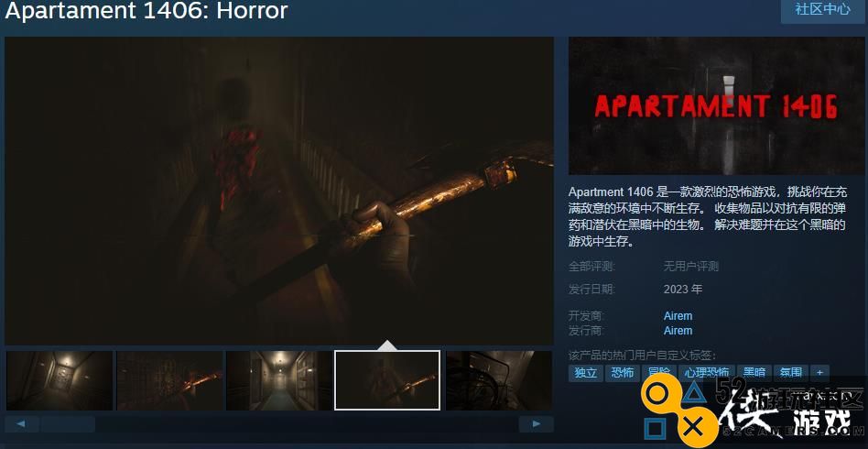The height and width of the screenshot is (449, 868).
Task: Click the release date text 2023 年
Action: 683,290
